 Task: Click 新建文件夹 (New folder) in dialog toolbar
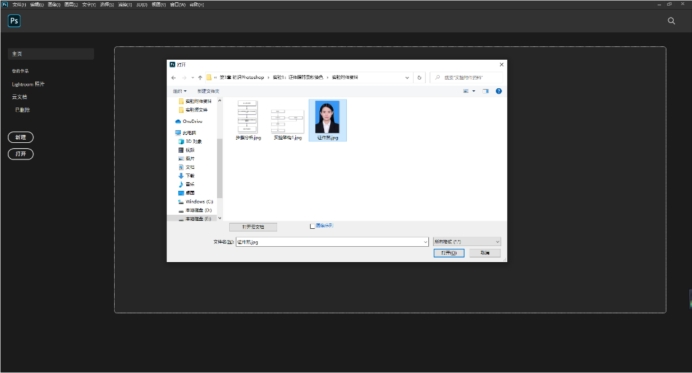pos(208,91)
